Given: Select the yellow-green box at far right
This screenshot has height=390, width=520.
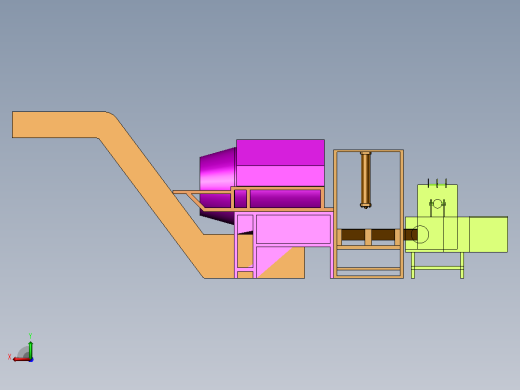Looking at the screenshot, I should (x=488, y=234).
